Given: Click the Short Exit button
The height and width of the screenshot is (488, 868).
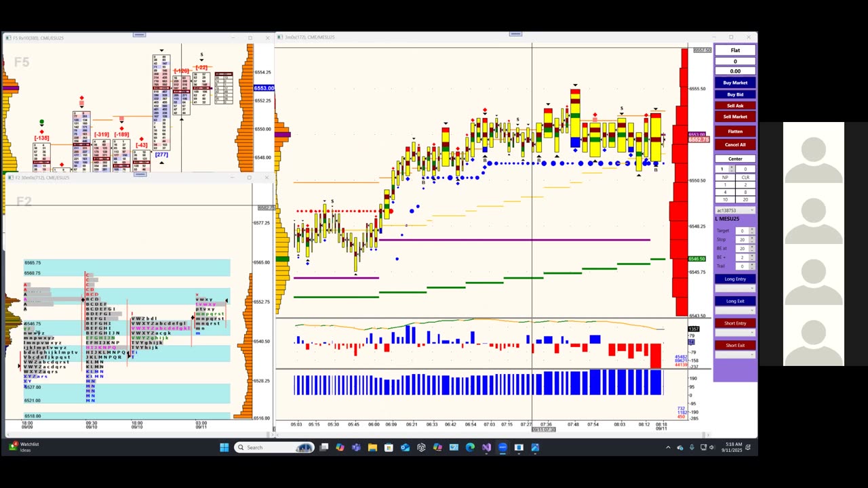Looking at the screenshot, I should pos(735,345).
